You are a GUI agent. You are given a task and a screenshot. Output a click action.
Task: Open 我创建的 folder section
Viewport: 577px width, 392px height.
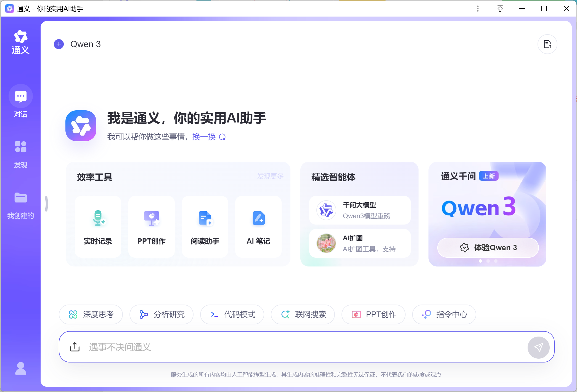pos(20,206)
